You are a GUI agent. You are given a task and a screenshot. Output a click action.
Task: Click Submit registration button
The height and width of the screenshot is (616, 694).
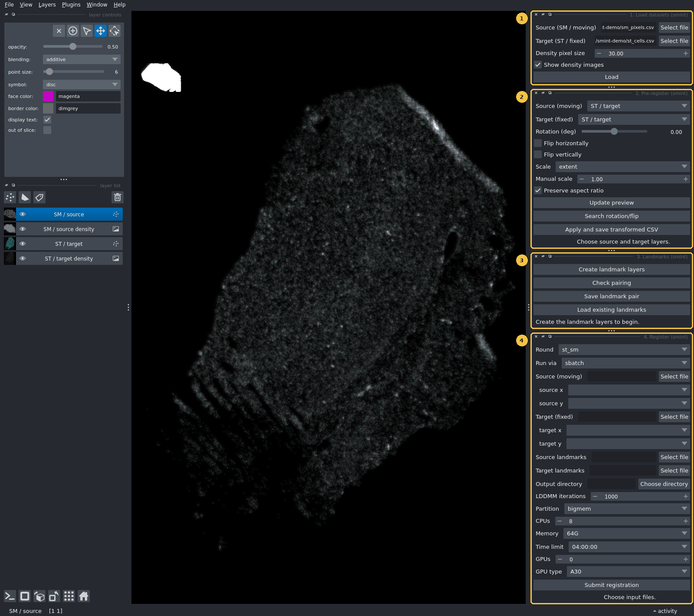pos(612,585)
